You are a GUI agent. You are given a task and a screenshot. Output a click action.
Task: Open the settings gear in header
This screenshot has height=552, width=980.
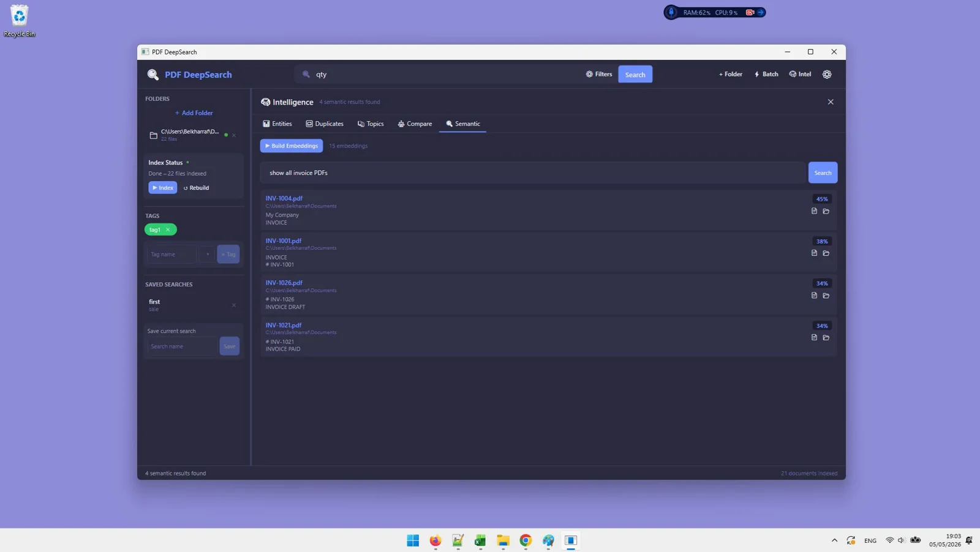(827, 75)
